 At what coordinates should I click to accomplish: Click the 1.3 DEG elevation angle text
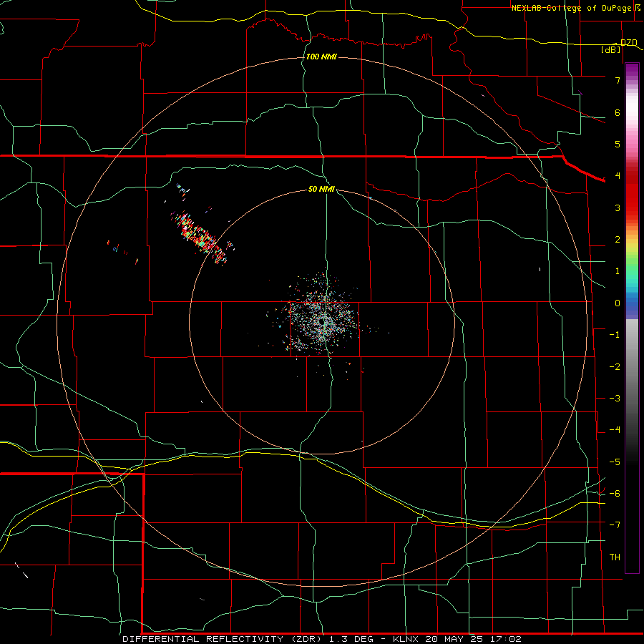pyautogui.click(x=351, y=639)
